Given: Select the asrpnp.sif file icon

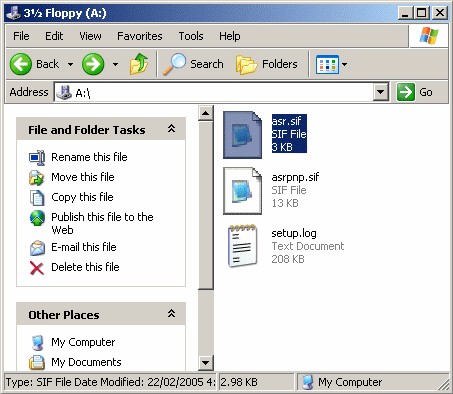Looking at the screenshot, I should 242,191.
